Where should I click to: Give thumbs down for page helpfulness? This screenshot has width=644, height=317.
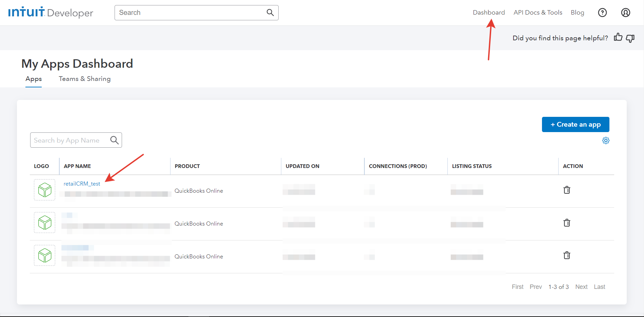630,38
